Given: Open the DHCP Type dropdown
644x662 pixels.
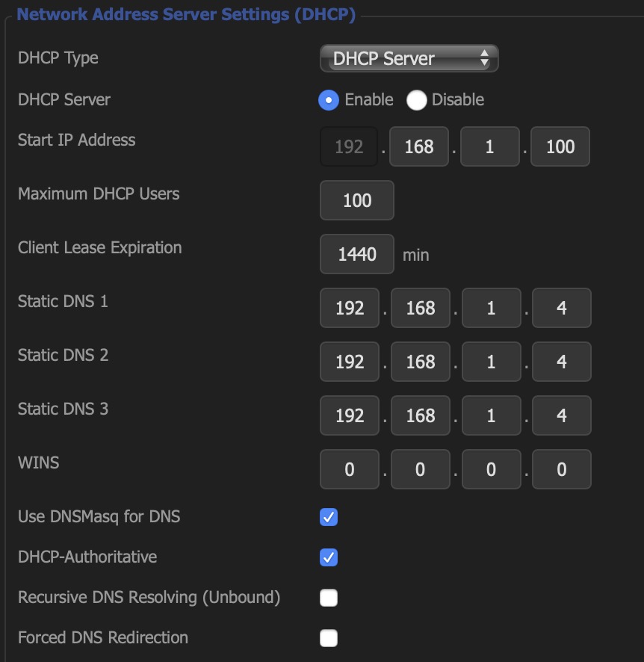Looking at the screenshot, I should click(409, 58).
